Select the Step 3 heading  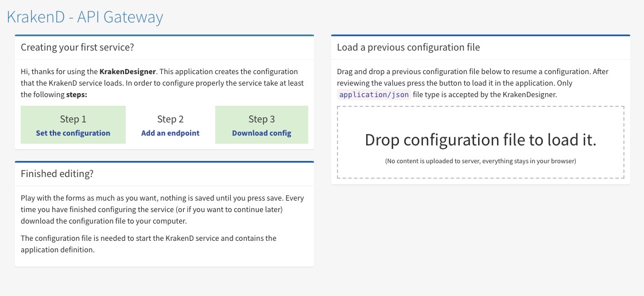pos(262,119)
